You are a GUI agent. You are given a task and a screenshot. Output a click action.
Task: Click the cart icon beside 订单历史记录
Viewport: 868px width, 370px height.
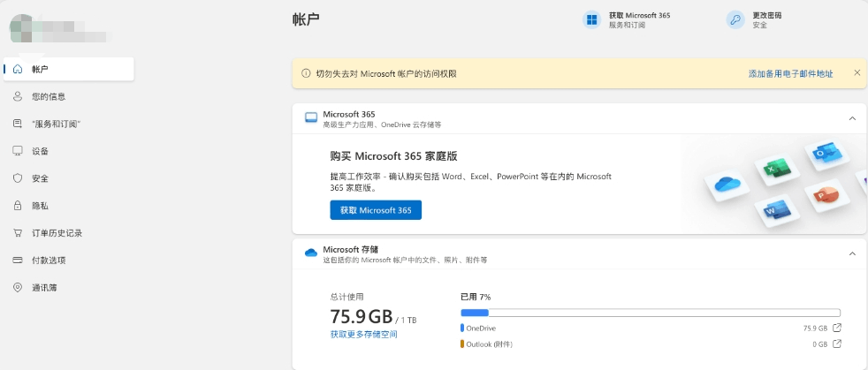point(18,233)
